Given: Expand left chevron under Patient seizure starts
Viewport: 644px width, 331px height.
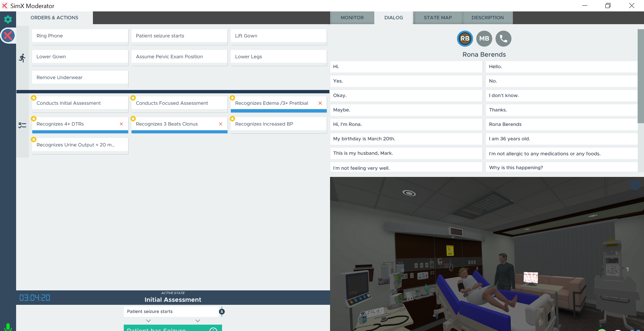Looking at the screenshot, I should click(149, 321).
